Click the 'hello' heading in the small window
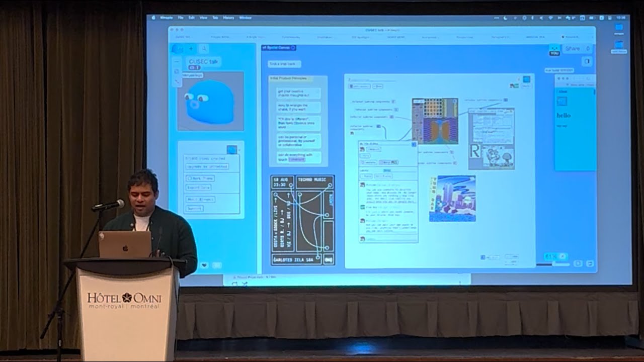This screenshot has height=362, width=644. [563, 115]
